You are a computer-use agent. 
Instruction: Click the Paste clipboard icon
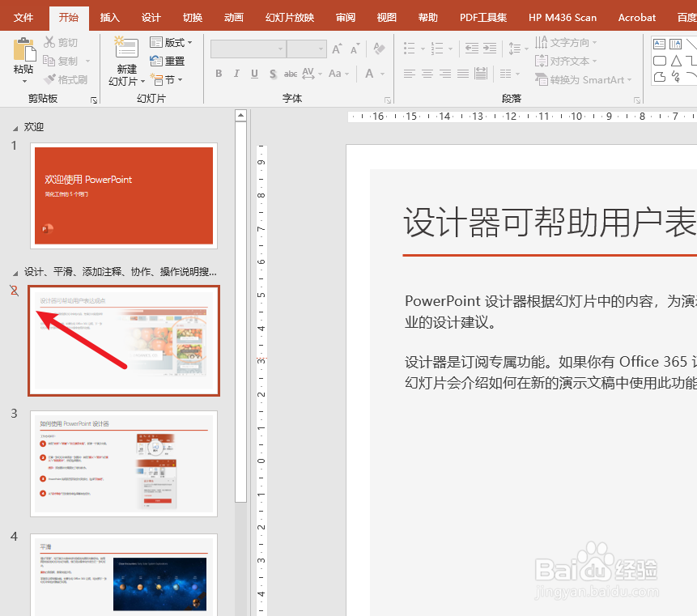pos(24,49)
